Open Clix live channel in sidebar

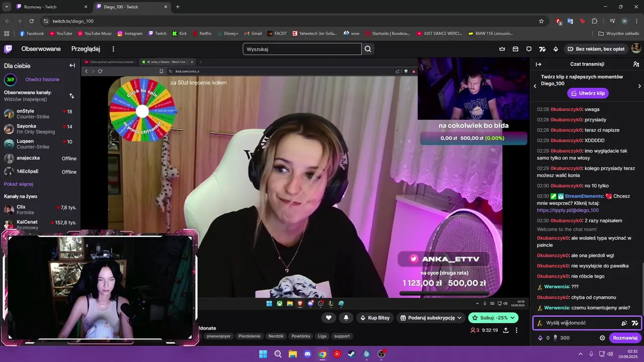pyautogui.click(x=40, y=210)
